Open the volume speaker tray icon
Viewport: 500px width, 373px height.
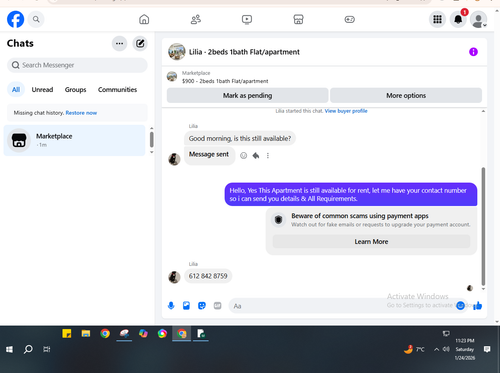(446, 349)
